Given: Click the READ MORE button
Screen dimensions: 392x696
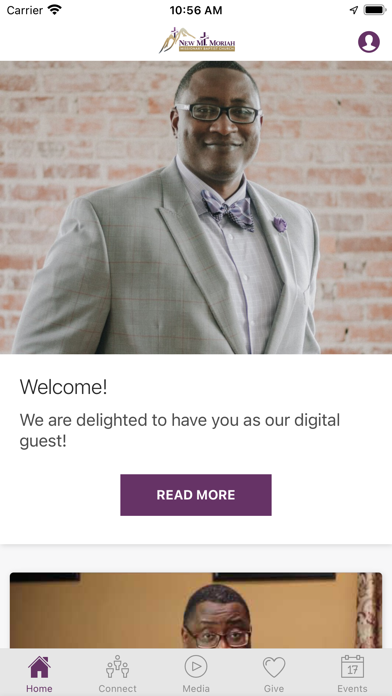Looking at the screenshot, I should [196, 495].
